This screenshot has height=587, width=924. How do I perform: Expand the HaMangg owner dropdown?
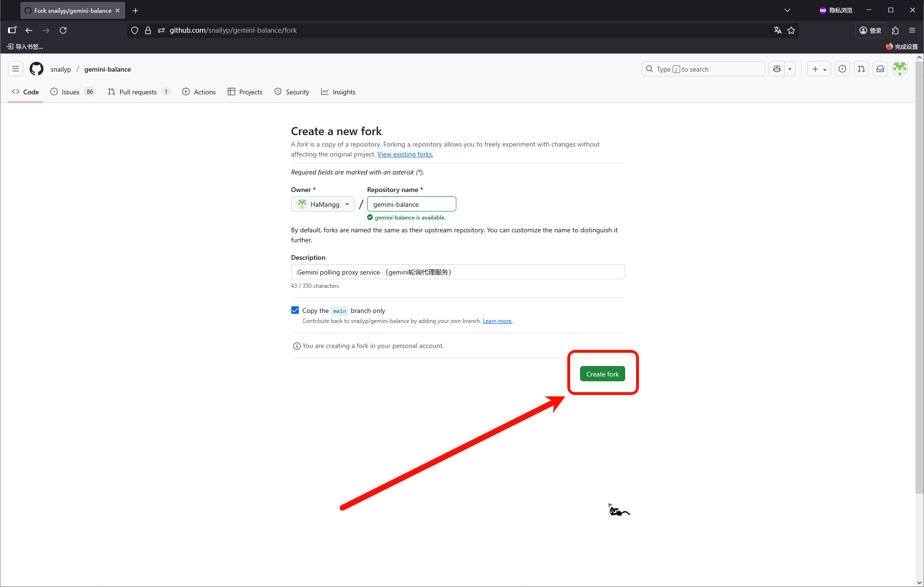(323, 204)
